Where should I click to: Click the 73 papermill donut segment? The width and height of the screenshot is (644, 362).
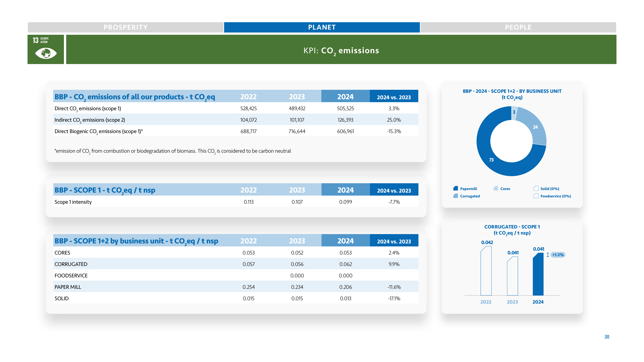(491, 160)
